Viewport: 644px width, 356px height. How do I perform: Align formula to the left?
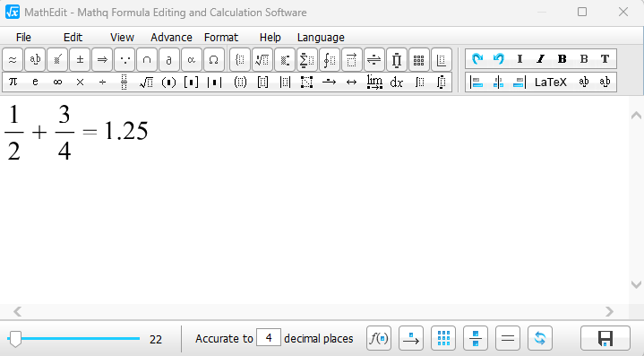(x=477, y=82)
